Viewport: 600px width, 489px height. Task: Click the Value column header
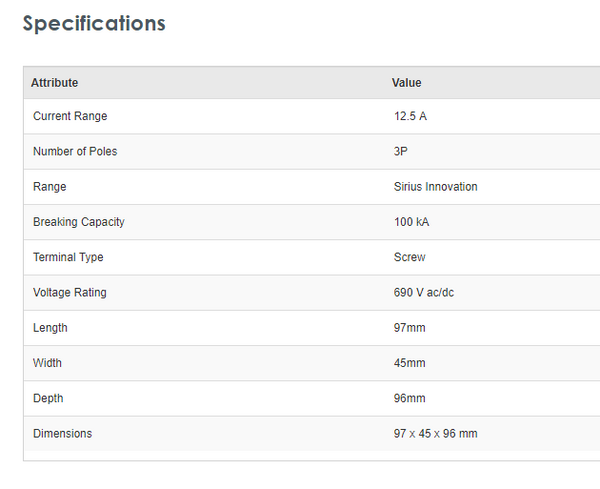tap(406, 83)
